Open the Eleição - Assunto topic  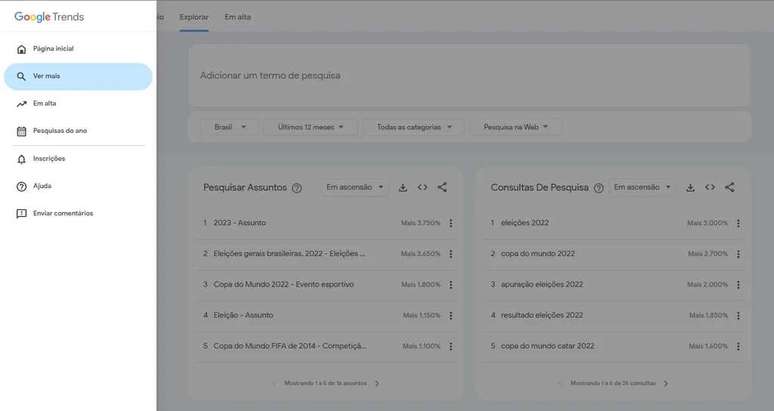(x=243, y=315)
